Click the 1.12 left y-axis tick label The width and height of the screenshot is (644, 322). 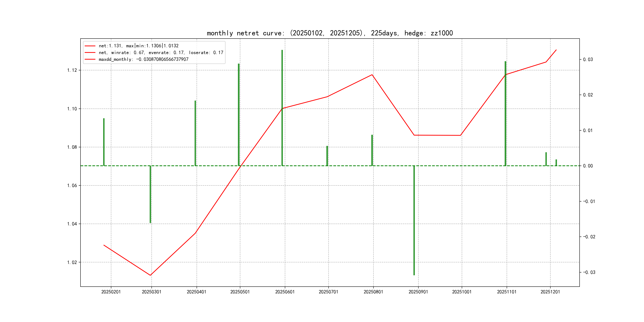[72, 70]
